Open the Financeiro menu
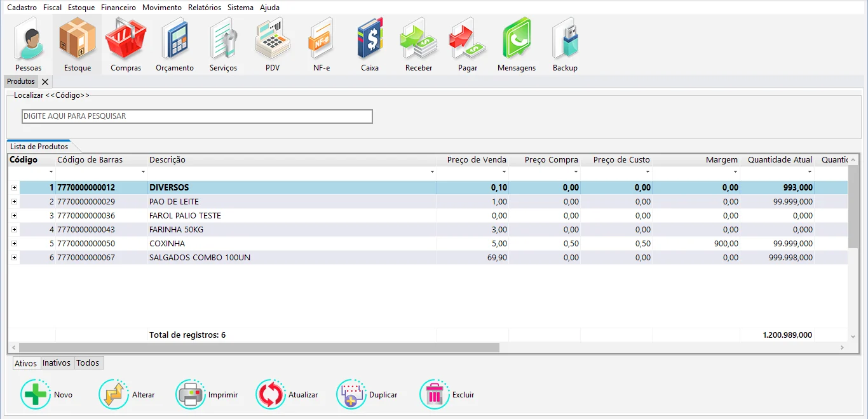Image resolution: width=868 pixels, height=419 pixels. pyautogui.click(x=118, y=8)
